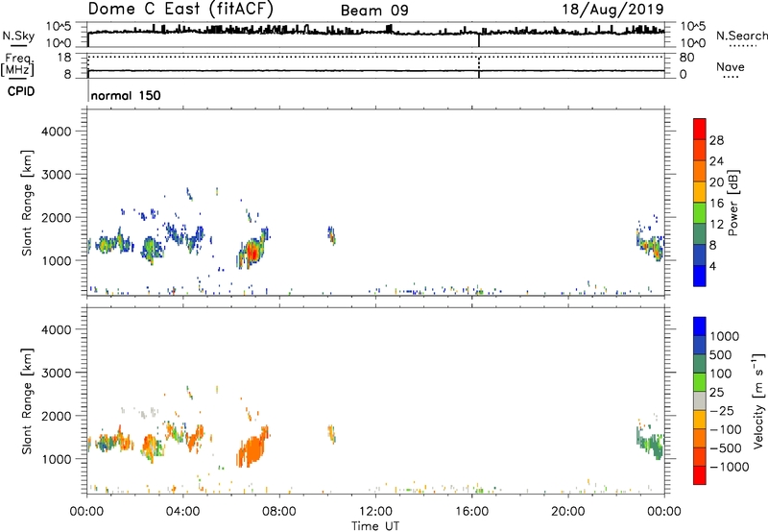
Task: Click the '18' frequency axis value
Action: (x=64, y=58)
